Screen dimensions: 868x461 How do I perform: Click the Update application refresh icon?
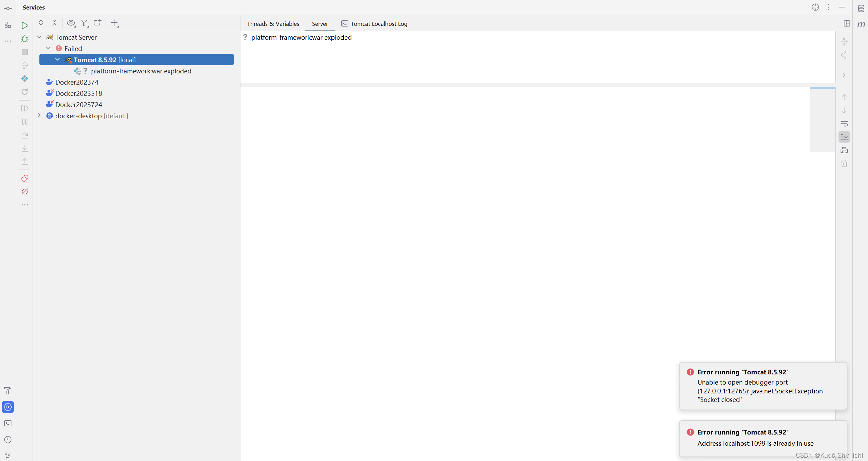click(x=25, y=92)
